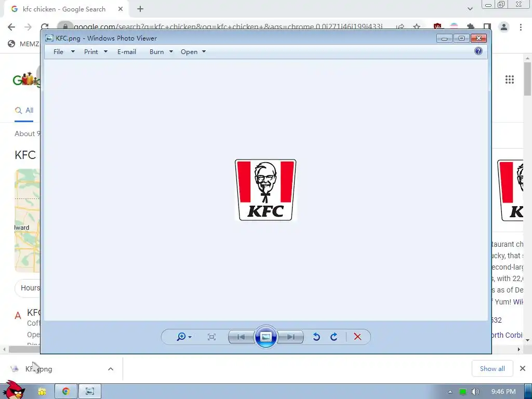This screenshot has height=399, width=532.
Task: Select the All search tab
Action: 24,110
